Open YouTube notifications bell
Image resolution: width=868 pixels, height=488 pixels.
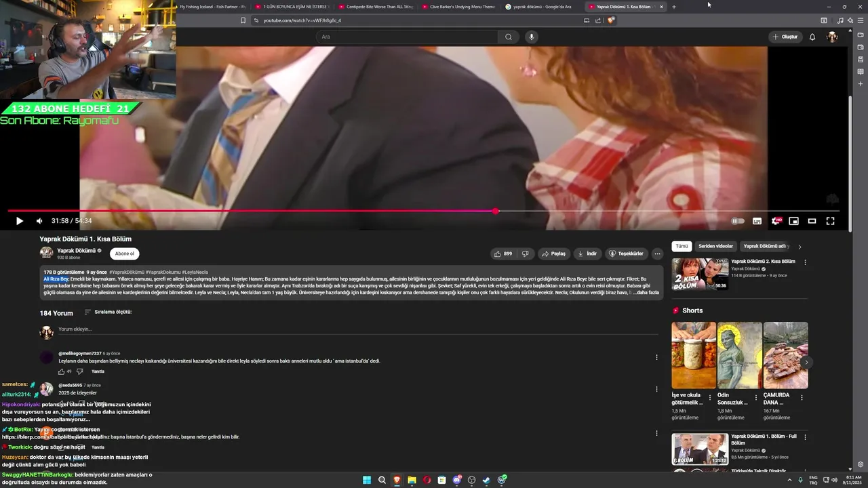coord(812,37)
